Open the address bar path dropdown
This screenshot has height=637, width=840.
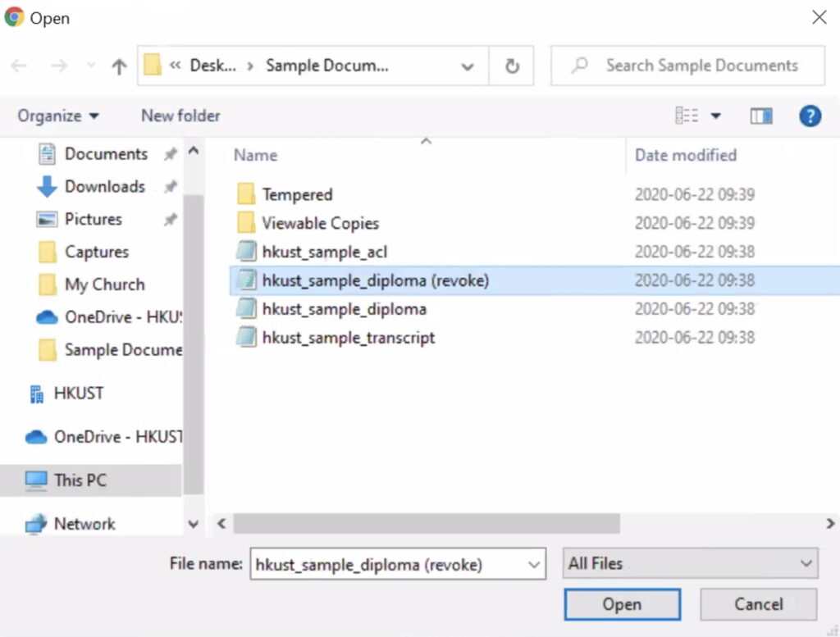tap(468, 66)
